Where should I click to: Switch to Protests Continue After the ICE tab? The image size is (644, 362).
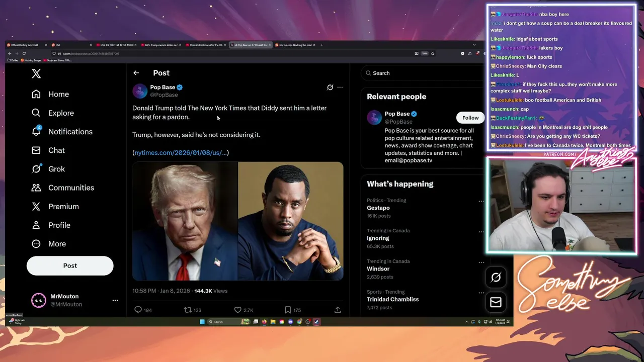(206, 45)
